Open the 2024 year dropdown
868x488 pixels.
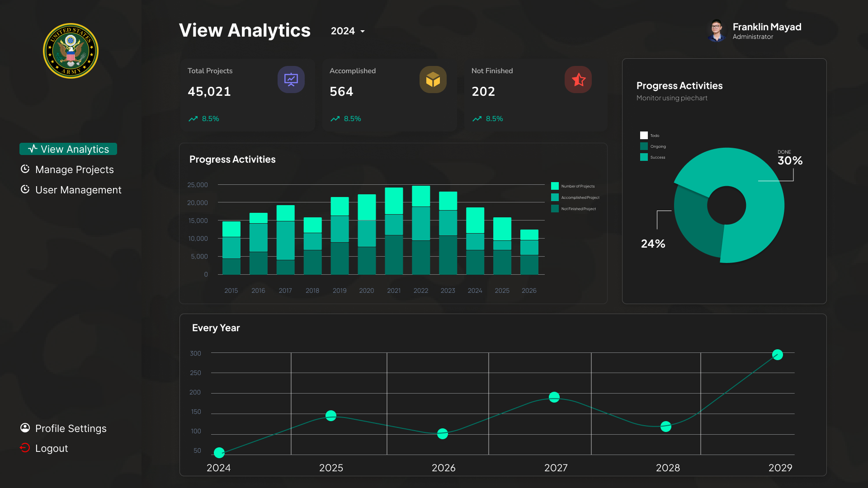[348, 31]
